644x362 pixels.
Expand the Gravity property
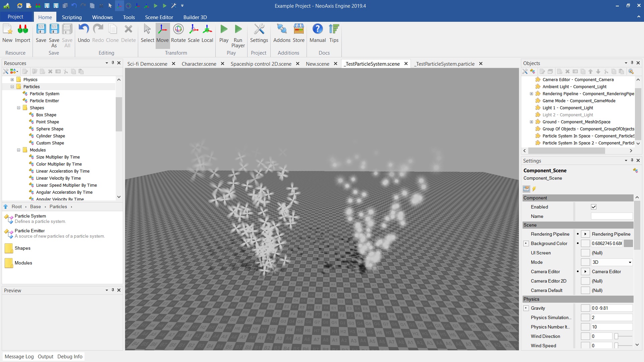point(526,308)
